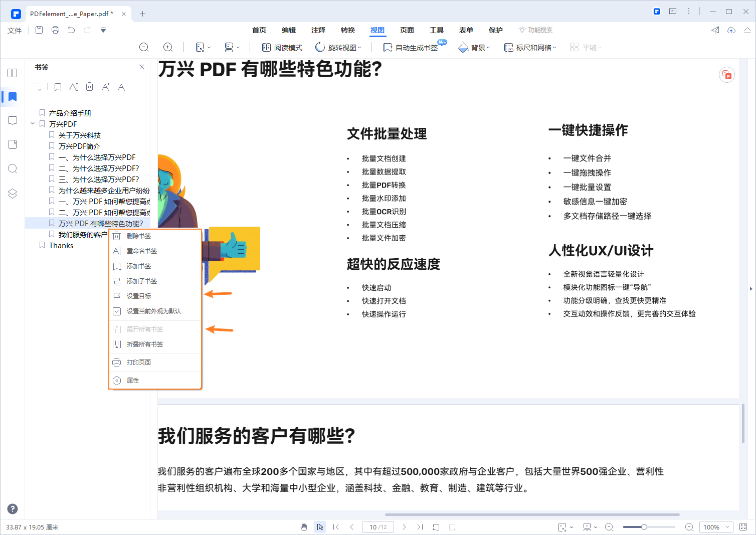The width and height of the screenshot is (756, 535).
Task: Click the rename bookmark icon in bookmark panel
Action: point(74,86)
